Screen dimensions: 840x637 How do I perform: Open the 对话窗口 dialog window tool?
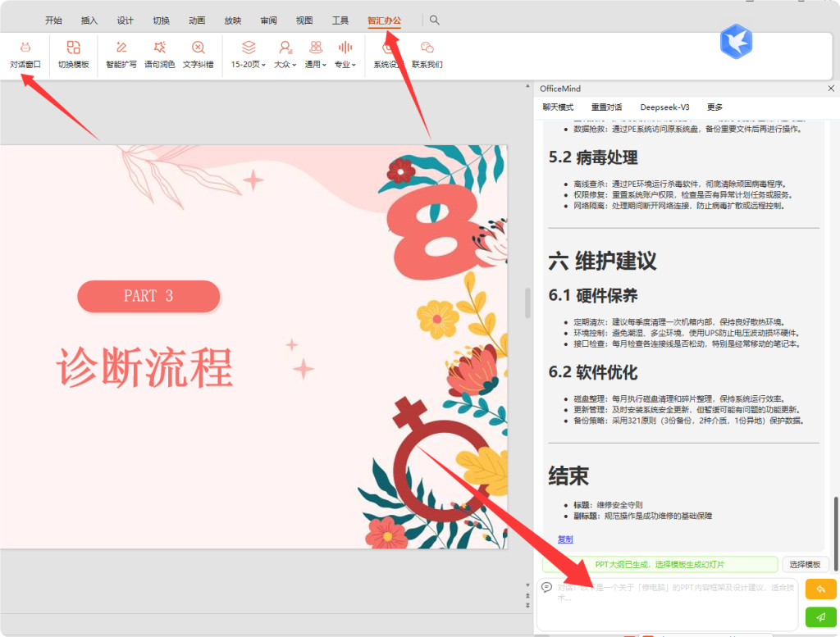point(25,54)
